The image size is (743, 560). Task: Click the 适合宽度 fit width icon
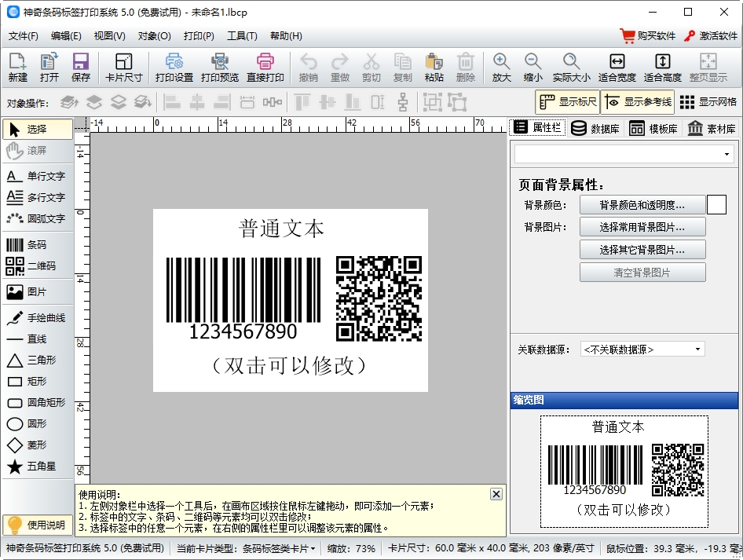click(x=617, y=68)
